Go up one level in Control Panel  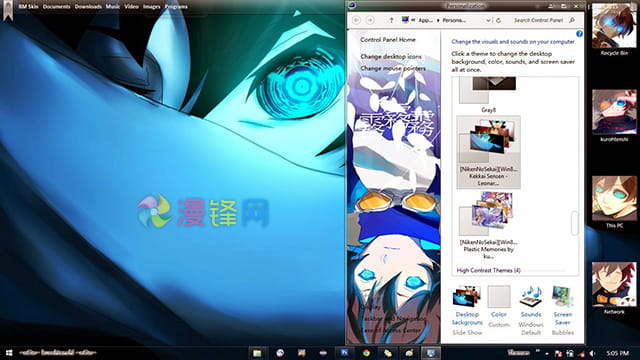(391, 20)
